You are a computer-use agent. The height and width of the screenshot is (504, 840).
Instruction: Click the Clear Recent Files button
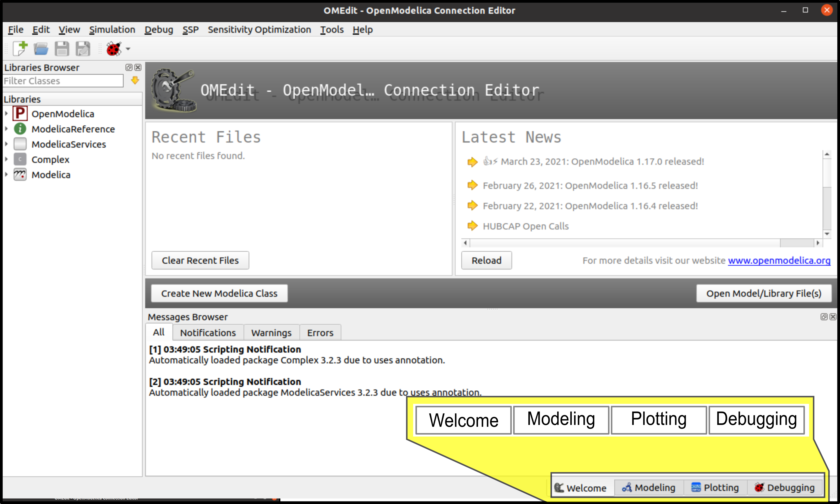coord(200,260)
